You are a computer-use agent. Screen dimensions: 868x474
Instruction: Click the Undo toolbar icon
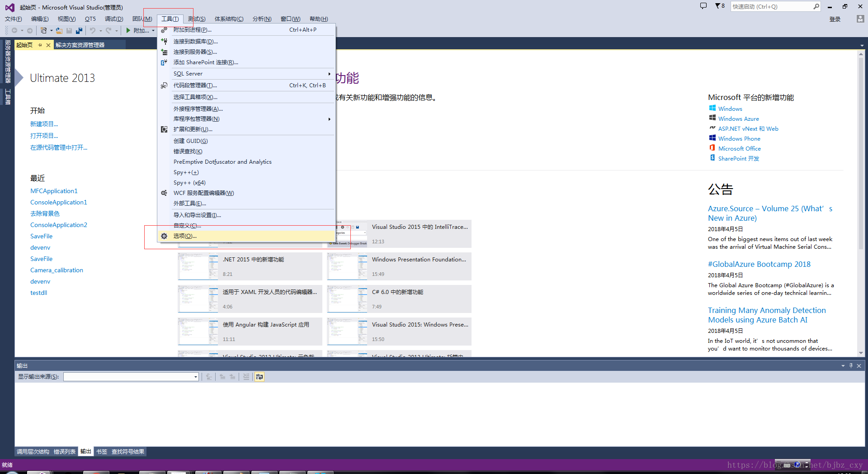pyautogui.click(x=93, y=30)
